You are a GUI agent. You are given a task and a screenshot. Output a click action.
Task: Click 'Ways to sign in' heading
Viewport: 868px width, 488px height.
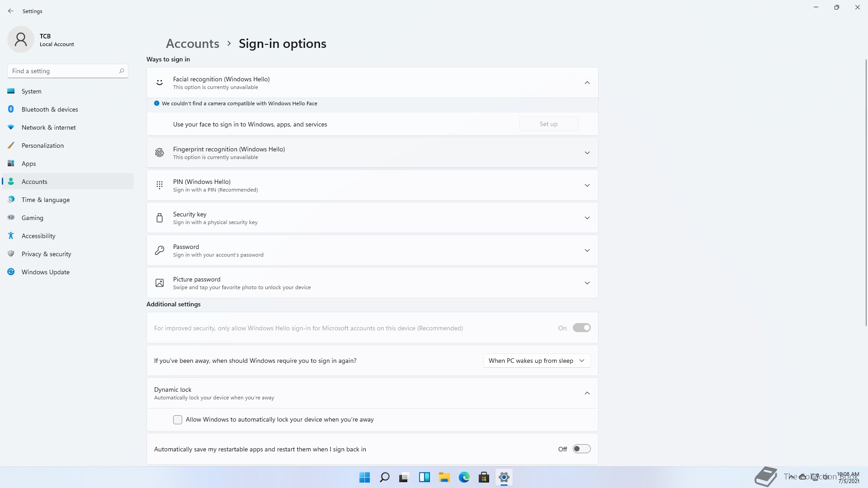click(x=168, y=59)
